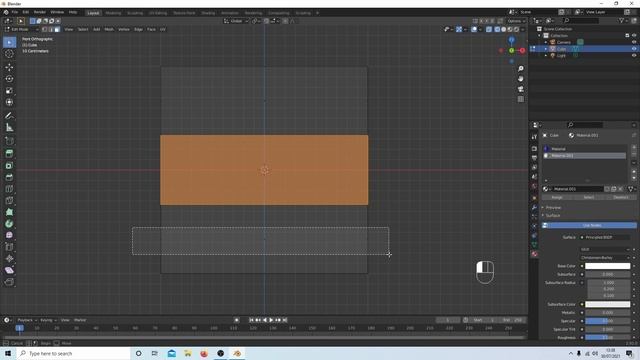
Task: Select the Knife tool
Action: (x=9, y=200)
